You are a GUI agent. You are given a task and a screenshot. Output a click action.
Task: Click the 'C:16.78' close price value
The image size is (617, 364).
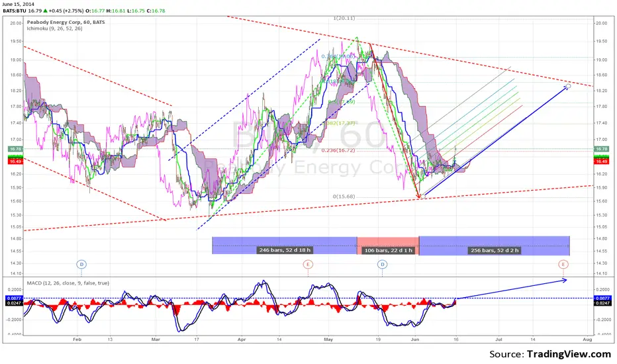point(156,11)
